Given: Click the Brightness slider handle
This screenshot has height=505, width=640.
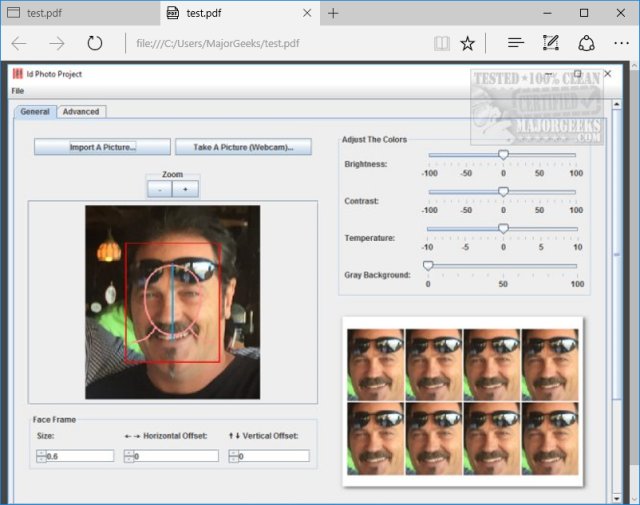Looking at the screenshot, I should point(503,155).
